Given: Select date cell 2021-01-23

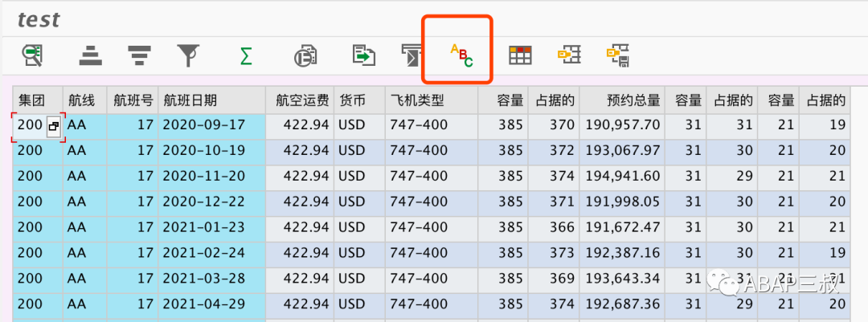Looking at the screenshot, I should [211, 227].
